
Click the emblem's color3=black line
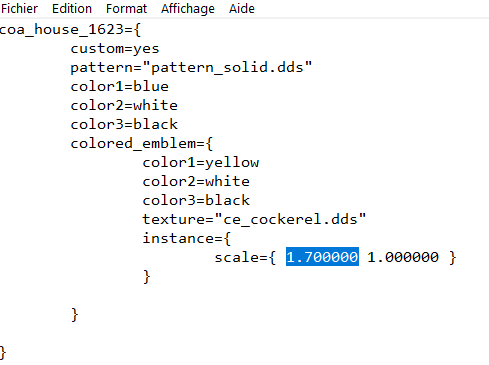(196, 200)
